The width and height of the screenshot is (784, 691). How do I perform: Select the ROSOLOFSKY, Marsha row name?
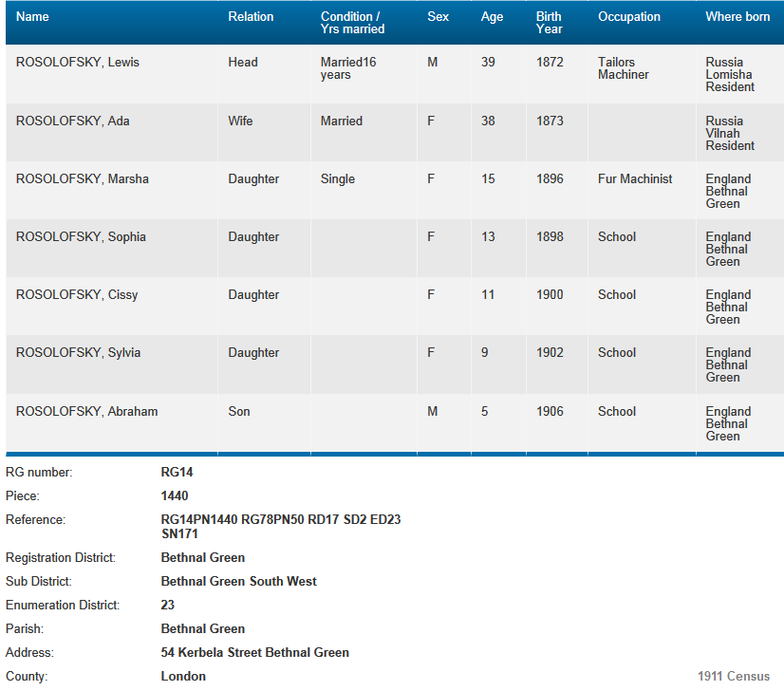click(x=83, y=179)
